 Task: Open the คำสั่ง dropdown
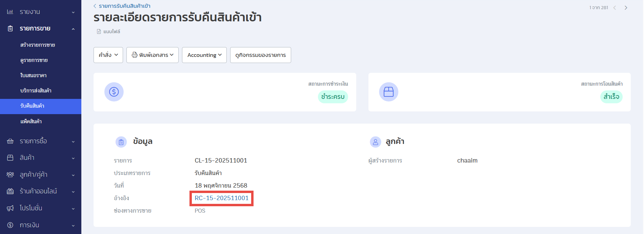(x=108, y=55)
